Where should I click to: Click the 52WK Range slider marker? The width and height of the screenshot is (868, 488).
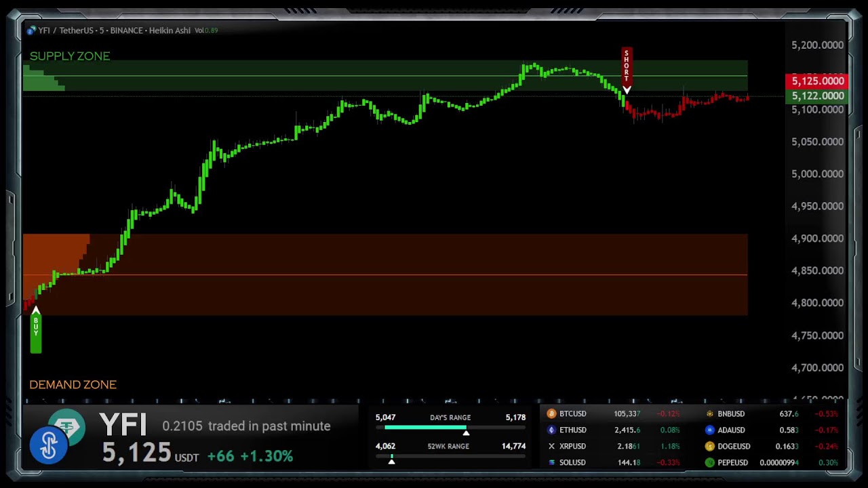pyautogui.click(x=391, y=461)
